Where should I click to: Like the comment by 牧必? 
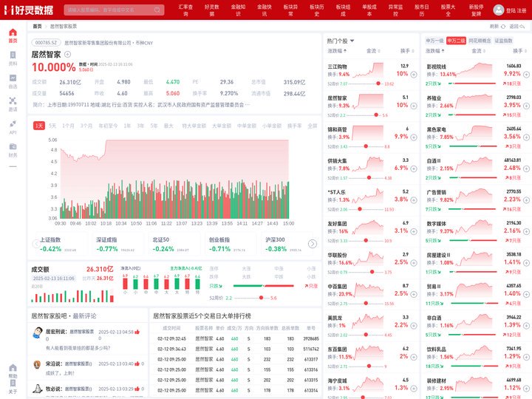click(137, 389)
